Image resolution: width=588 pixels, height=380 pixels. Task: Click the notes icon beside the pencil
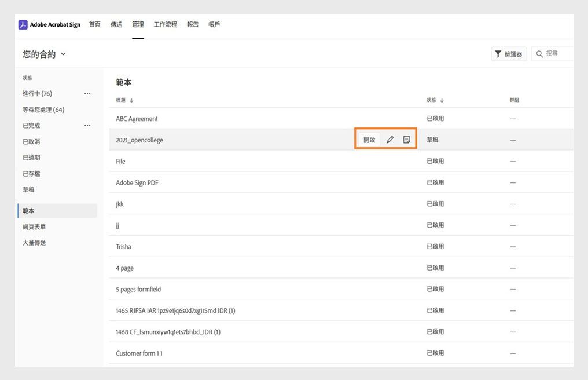click(407, 140)
